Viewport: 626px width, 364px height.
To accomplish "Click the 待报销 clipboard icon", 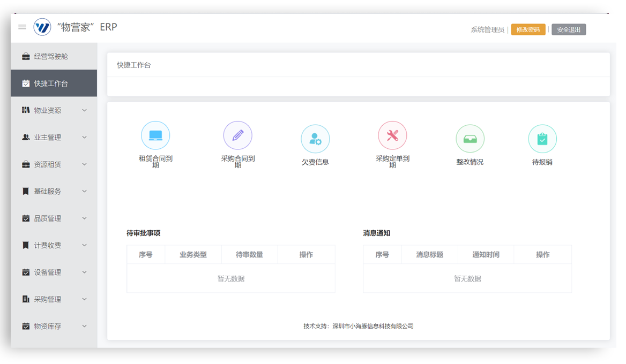I will [x=542, y=138].
